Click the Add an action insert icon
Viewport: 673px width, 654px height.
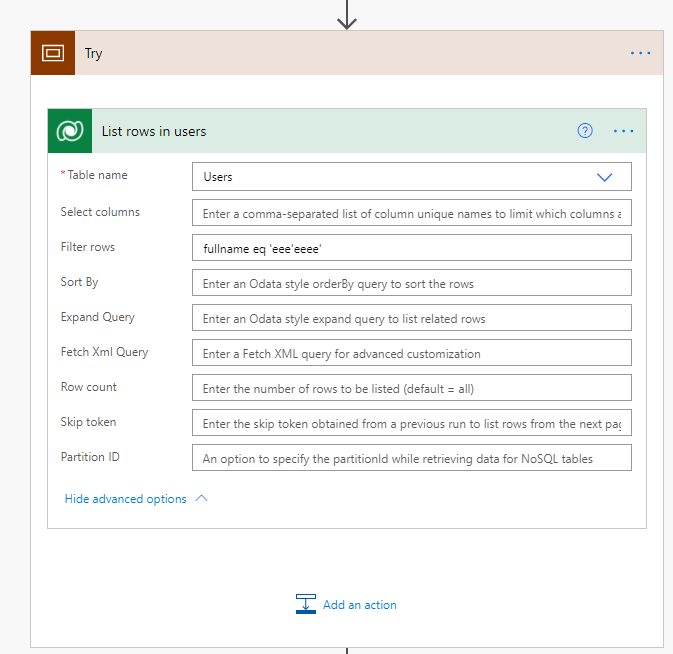click(x=306, y=604)
